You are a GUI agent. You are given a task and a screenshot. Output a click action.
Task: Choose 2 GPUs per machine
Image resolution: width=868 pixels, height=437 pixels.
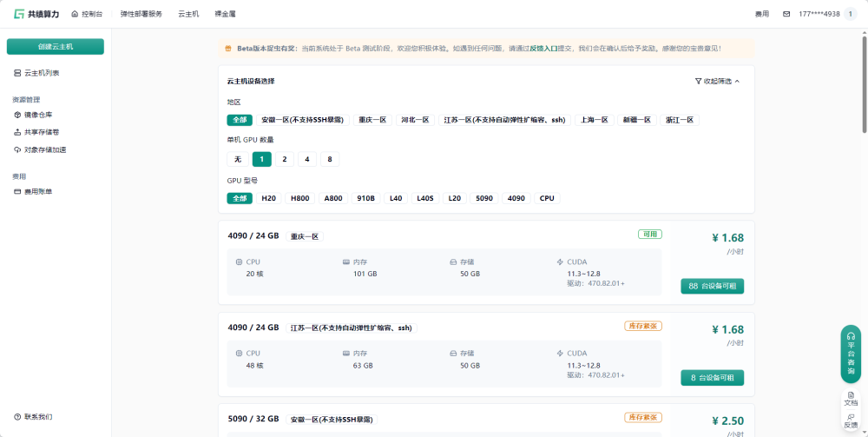[x=285, y=160]
